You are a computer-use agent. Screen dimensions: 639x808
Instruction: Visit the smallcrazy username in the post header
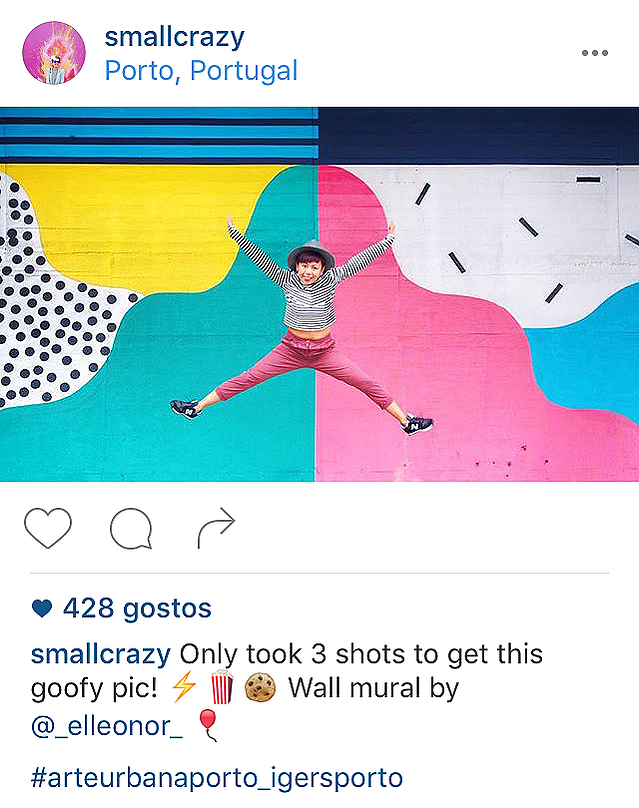pos(174,38)
